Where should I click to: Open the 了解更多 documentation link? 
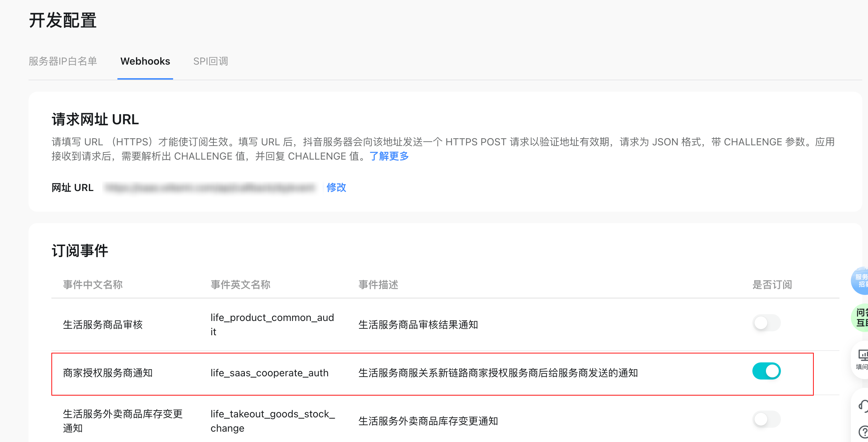click(x=389, y=156)
